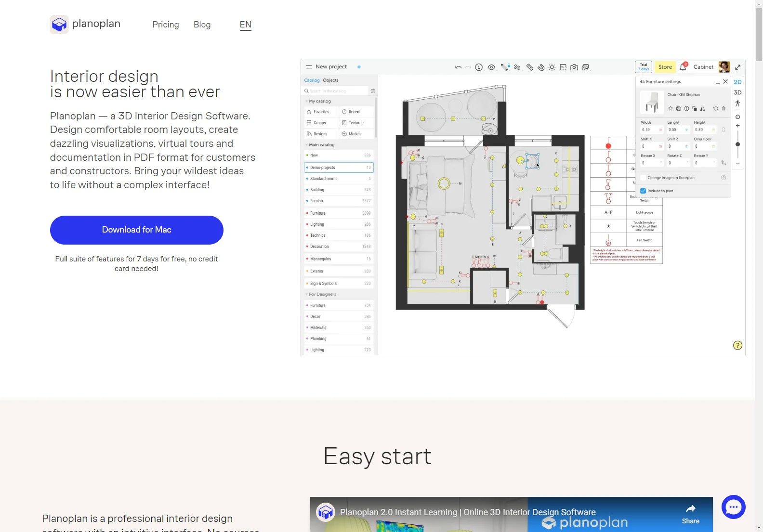Click the reset rotation arrow in Furniture settings

715,109
